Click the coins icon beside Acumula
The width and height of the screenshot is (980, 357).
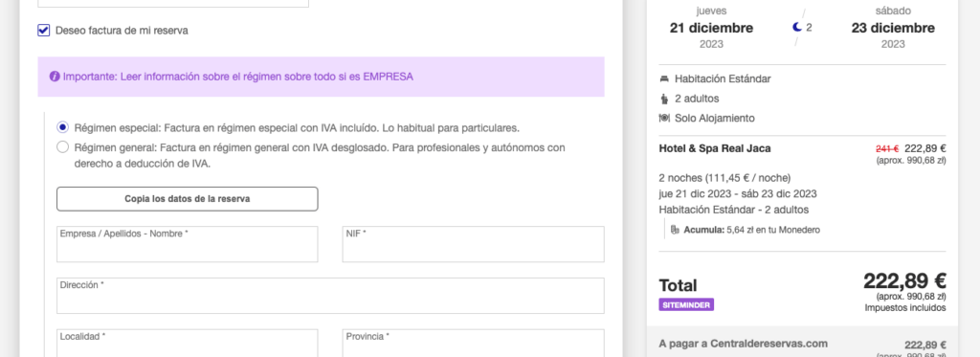(x=675, y=230)
